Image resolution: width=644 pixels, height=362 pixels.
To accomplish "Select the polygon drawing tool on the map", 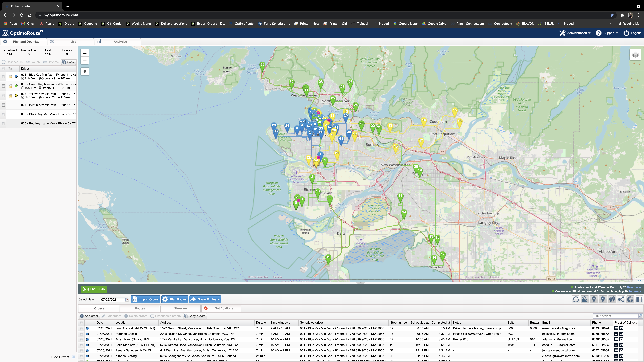I will coord(85,71).
